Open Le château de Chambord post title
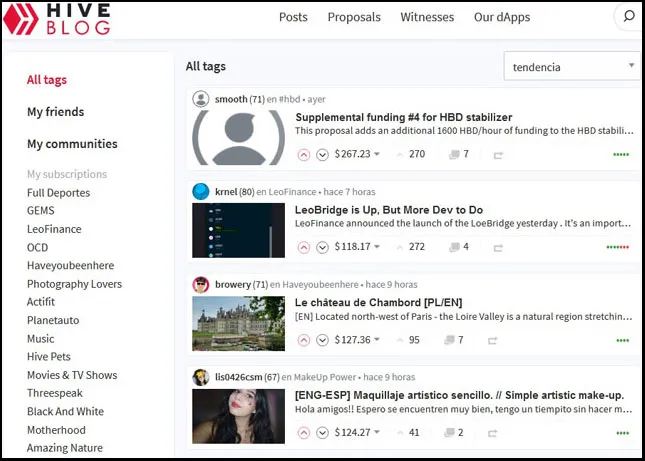This screenshot has height=461, width=645. click(x=378, y=303)
